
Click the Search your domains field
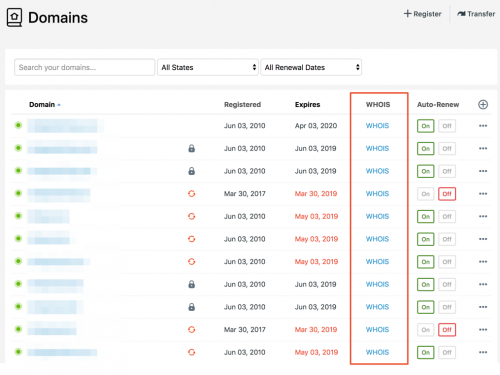(x=85, y=67)
